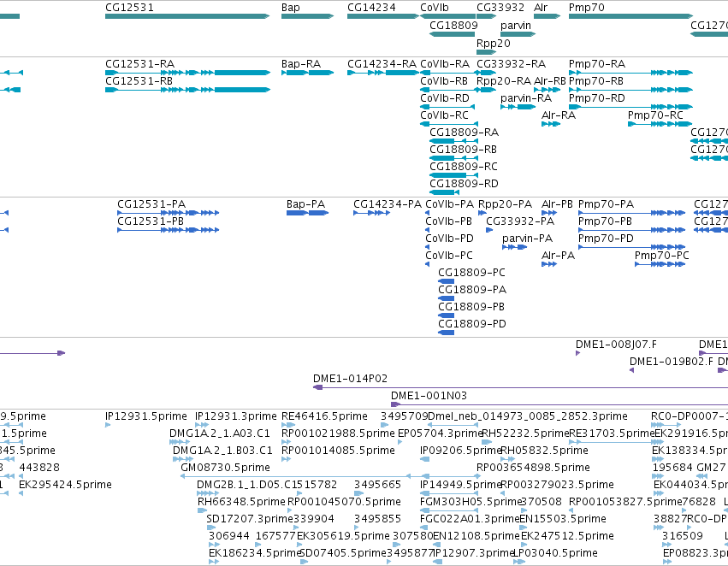The width and height of the screenshot is (728, 566).
Task: Click the CG33932 gene label
Action: click(x=500, y=8)
